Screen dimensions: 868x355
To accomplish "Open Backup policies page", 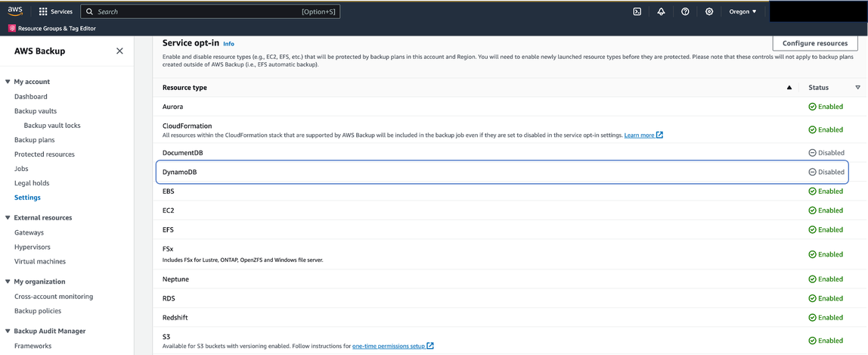I will click(38, 310).
